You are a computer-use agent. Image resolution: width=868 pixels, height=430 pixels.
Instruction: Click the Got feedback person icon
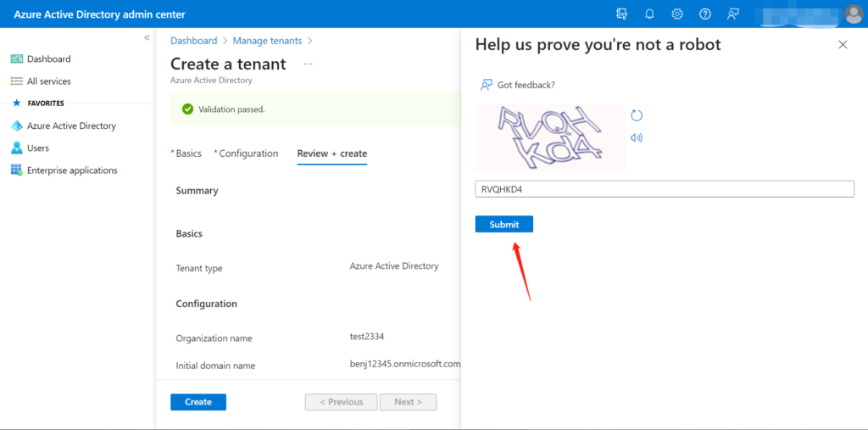tap(486, 85)
